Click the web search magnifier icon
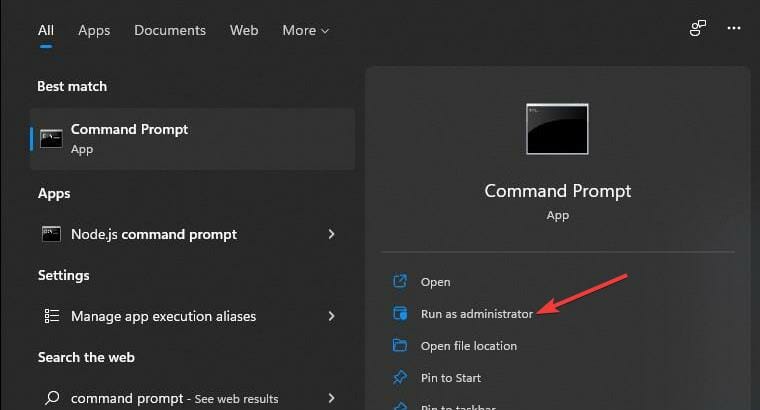Image resolution: width=760 pixels, height=410 pixels. [x=51, y=397]
